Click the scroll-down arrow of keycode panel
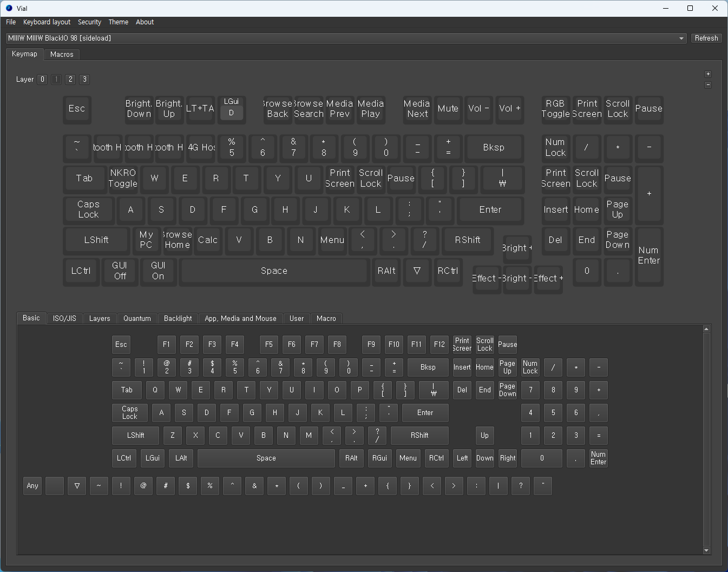 (706, 550)
